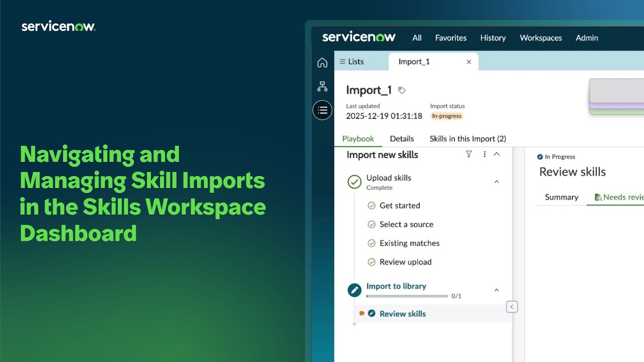Screen dimensions: 644x362
Task: Click the Import to library stage title
Action: 396,286
